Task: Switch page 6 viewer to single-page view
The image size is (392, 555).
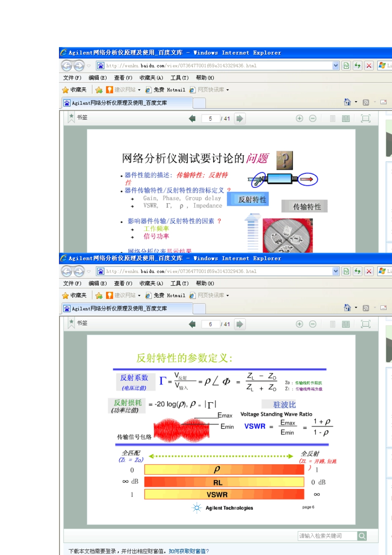Action: (333, 324)
